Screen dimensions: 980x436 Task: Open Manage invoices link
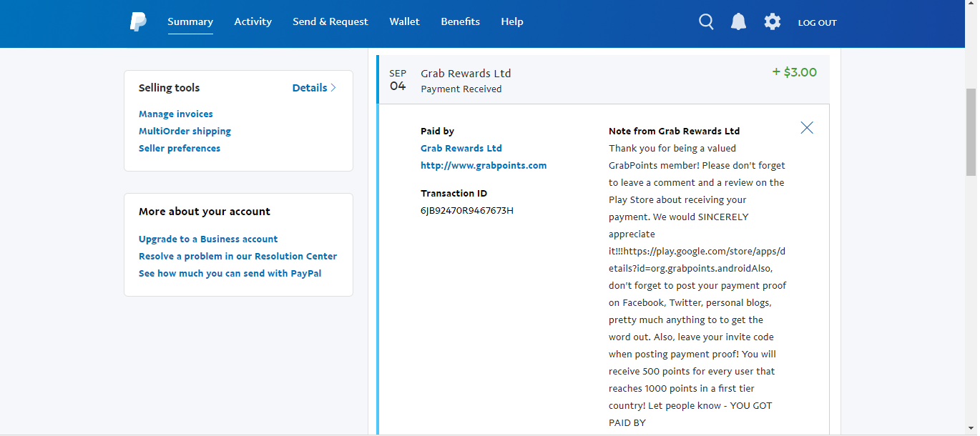pyautogui.click(x=176, y=114)
